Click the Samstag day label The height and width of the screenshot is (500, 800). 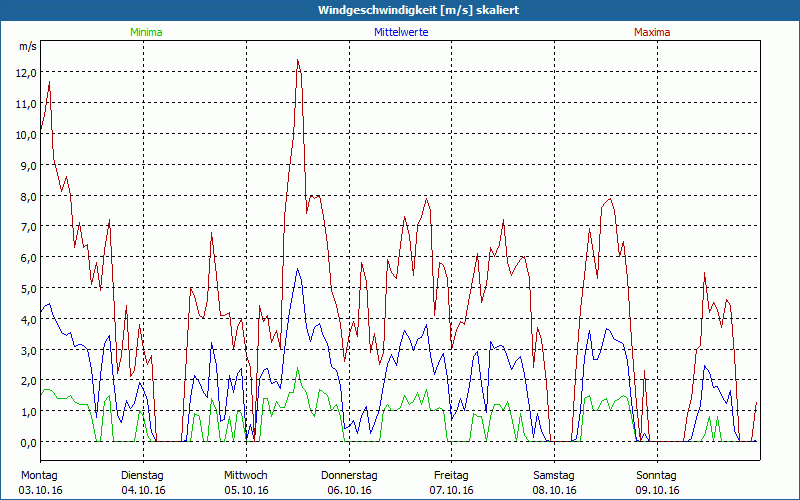(554, 476)
